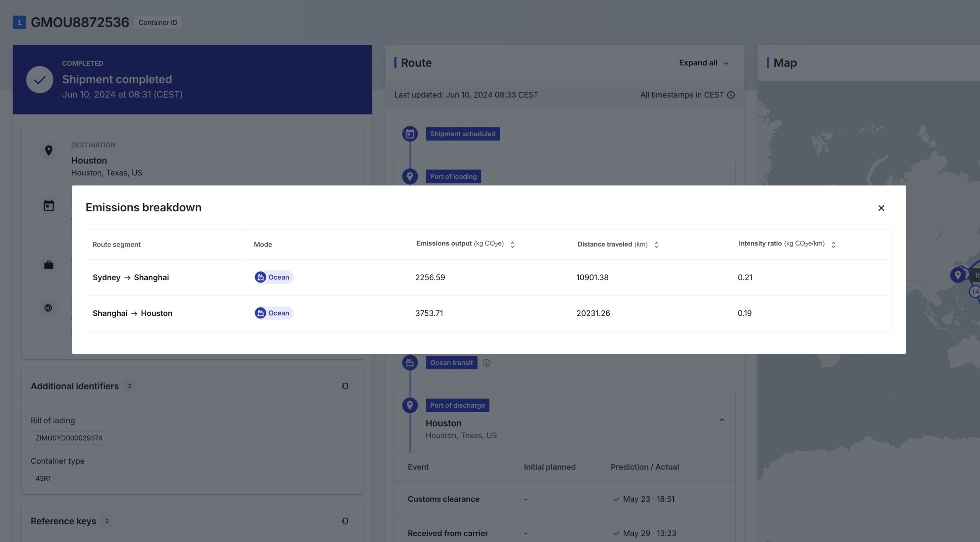This screenshot has width=980, height=542.
Task: Close the Emissions breakdown dialog
Action: 881,208
